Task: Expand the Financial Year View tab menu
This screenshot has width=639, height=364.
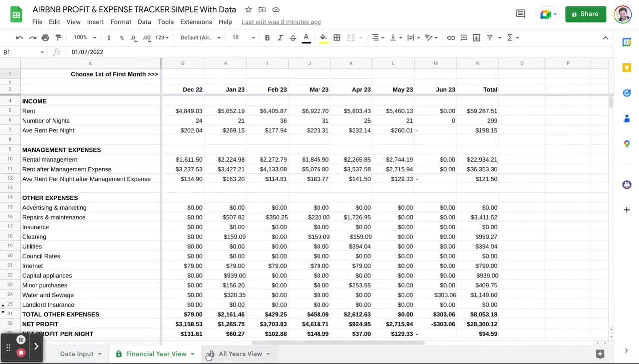Action: 192,354
